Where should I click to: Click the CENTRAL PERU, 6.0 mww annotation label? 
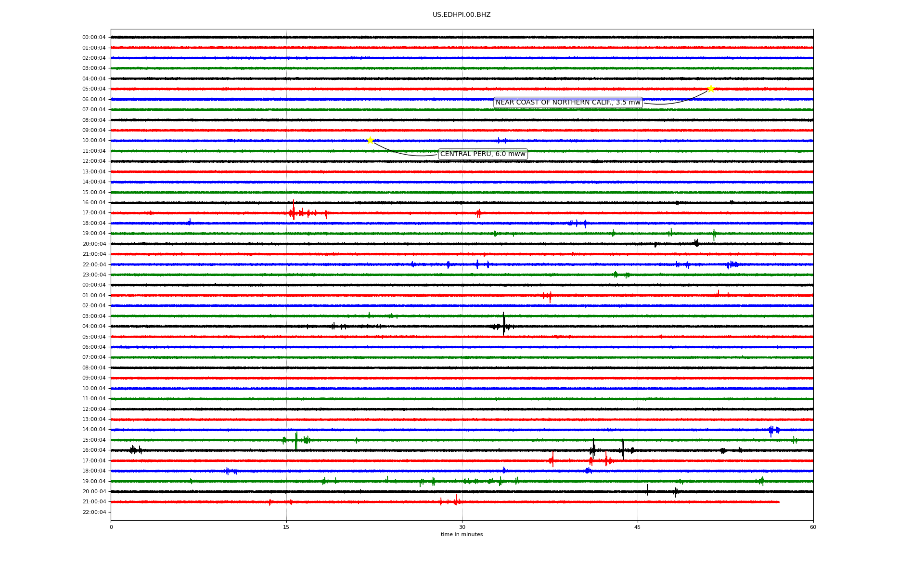click(483, 154)
